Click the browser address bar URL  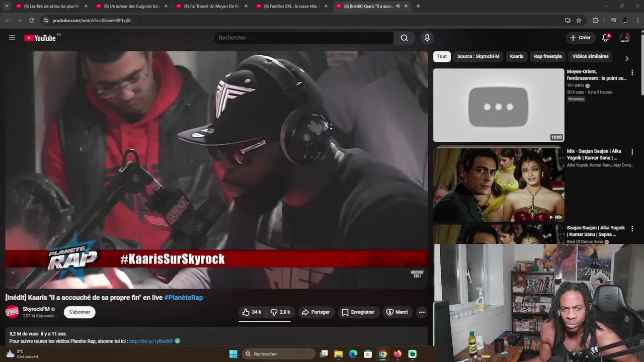click(92, 20)
